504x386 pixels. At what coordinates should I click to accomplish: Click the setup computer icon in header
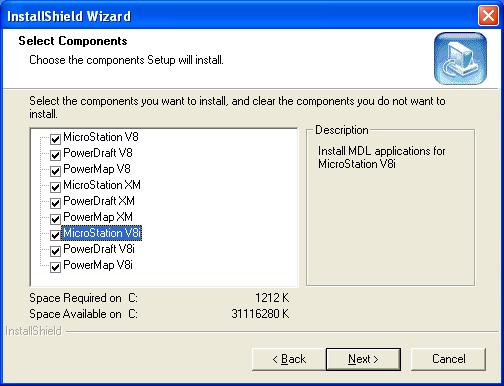pyautogui.click(x=460, y=58)
